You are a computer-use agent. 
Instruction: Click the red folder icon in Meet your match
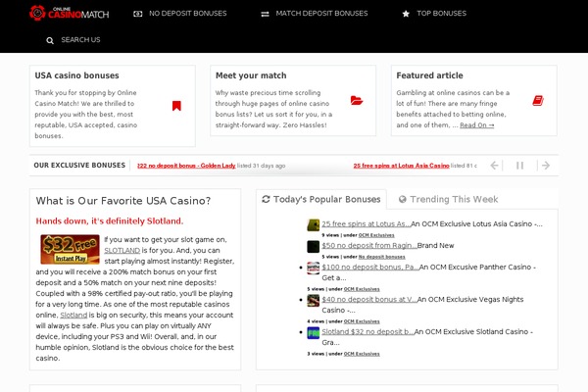point(357,100)
